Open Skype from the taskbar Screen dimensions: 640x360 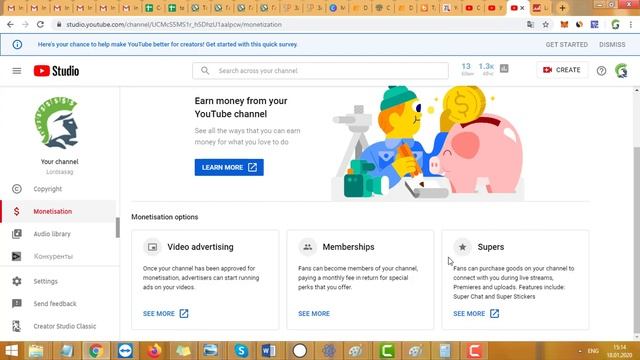[241, 351]
